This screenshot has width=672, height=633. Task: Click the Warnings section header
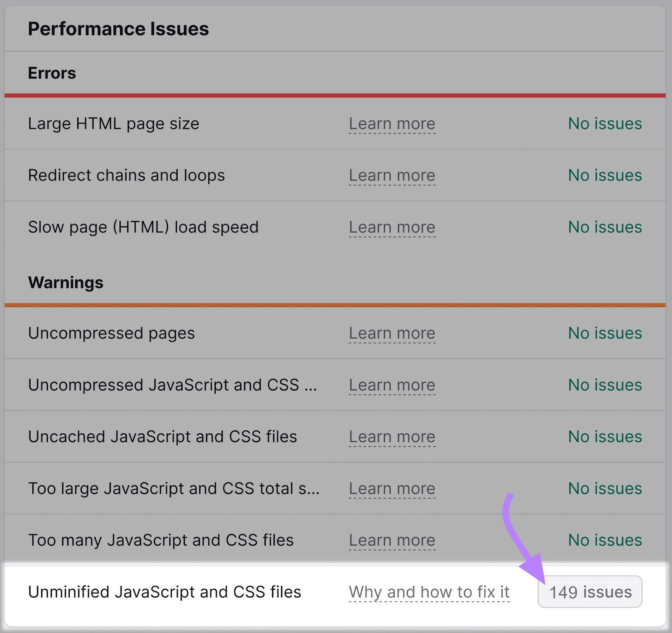pyautogui.click(x=66, y=282)
